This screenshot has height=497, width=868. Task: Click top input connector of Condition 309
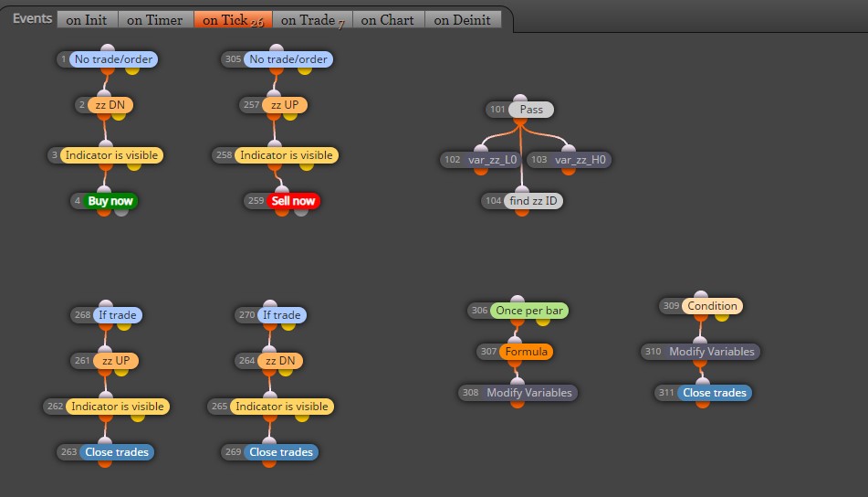[x=701, y=295]
